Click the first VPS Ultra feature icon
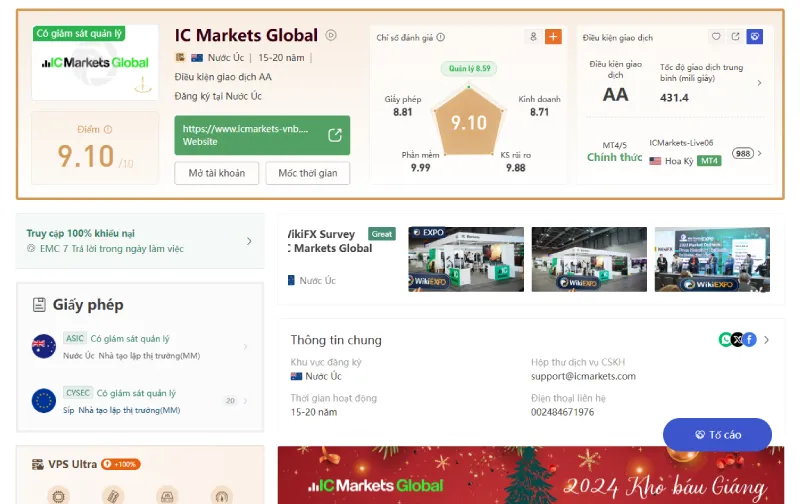This screenshot has height=504, width=800. tap(59, 496)
